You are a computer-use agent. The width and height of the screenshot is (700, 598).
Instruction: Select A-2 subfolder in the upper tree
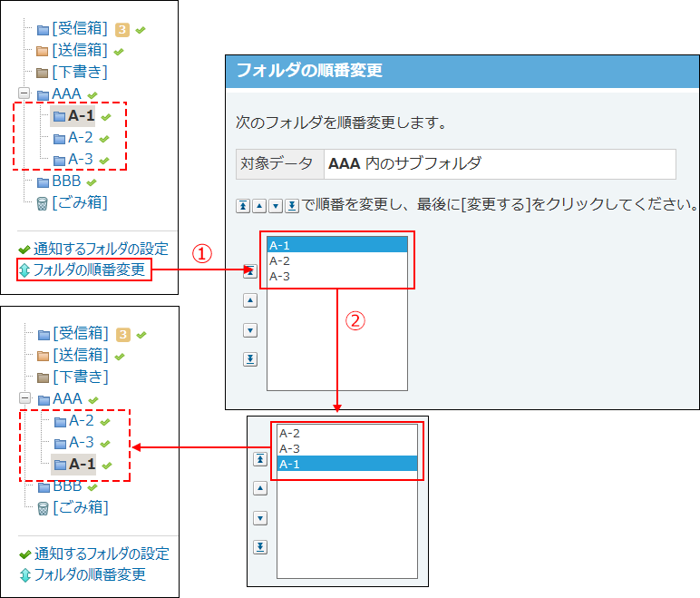pyautogui.click(x=81, y=138)
